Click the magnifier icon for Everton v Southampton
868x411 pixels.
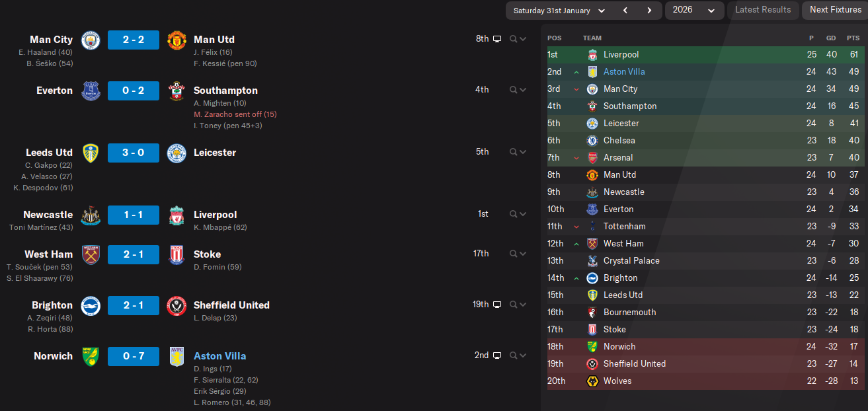click(513, 90)
